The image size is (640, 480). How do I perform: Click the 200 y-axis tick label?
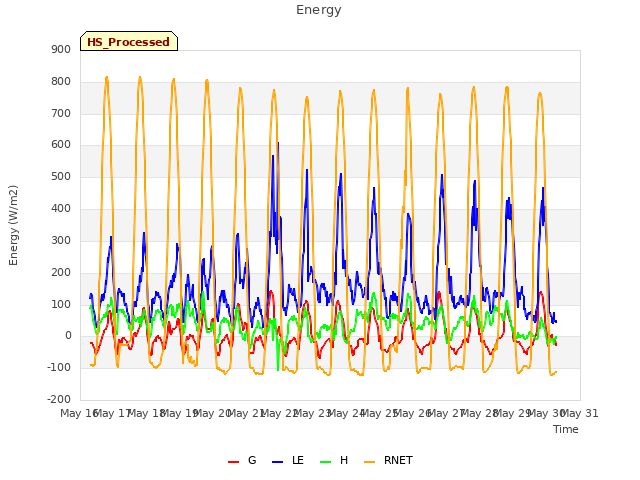[61, 272]
